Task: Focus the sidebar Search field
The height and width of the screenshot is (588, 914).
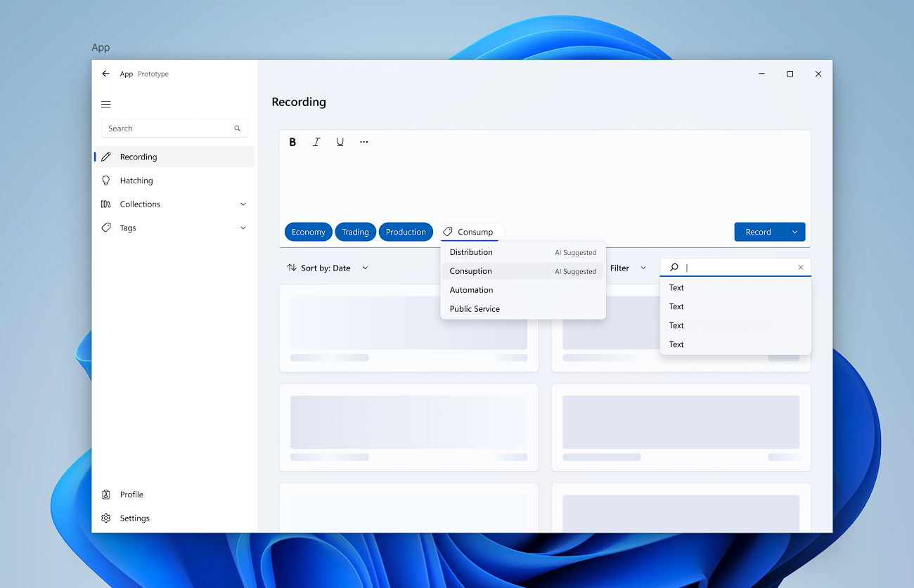Action: tap(174, 129)
